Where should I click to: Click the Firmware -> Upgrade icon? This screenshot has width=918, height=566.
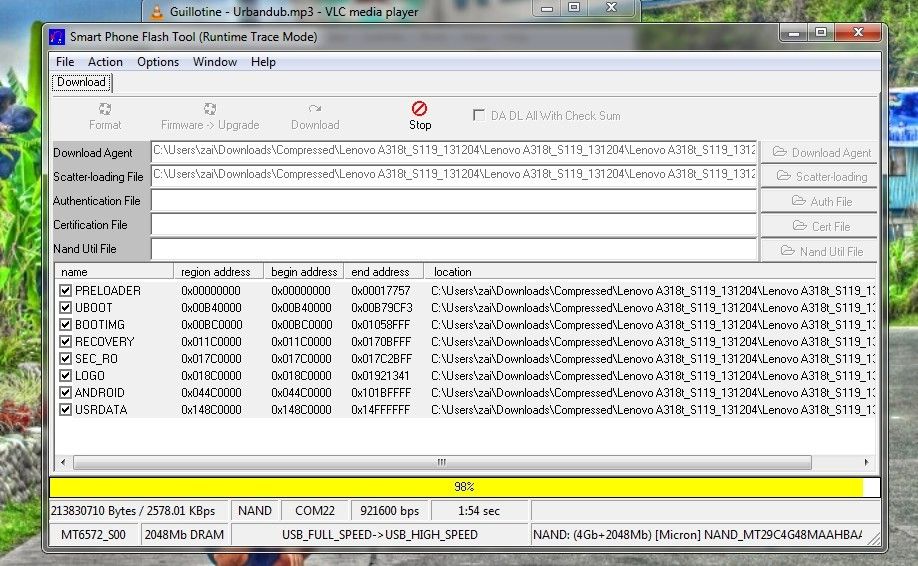point(210,109)
